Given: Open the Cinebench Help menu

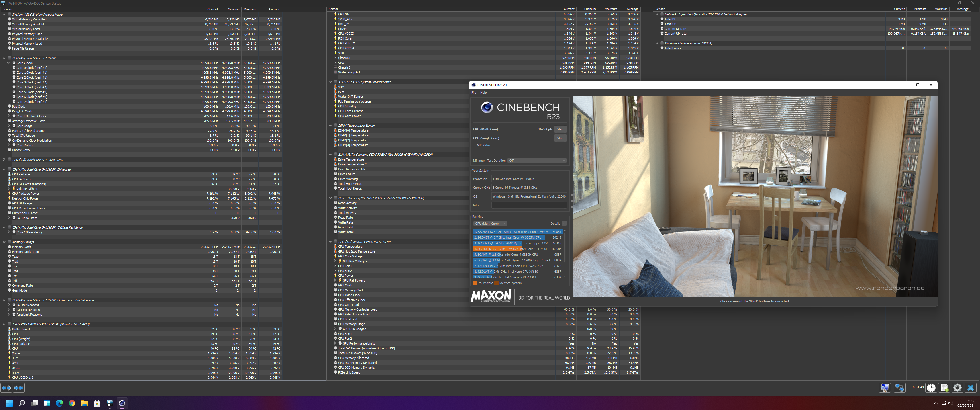Looking at the screenshot, I should click(x=483, y=93).
